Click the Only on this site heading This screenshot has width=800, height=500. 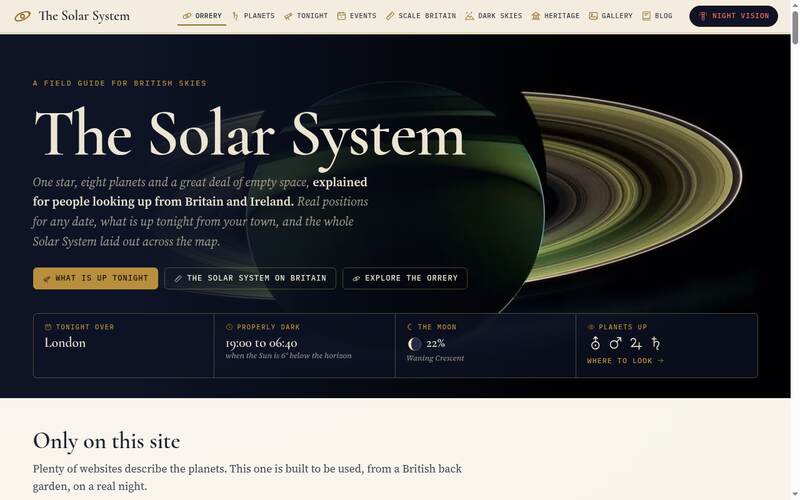pos(106,441)
